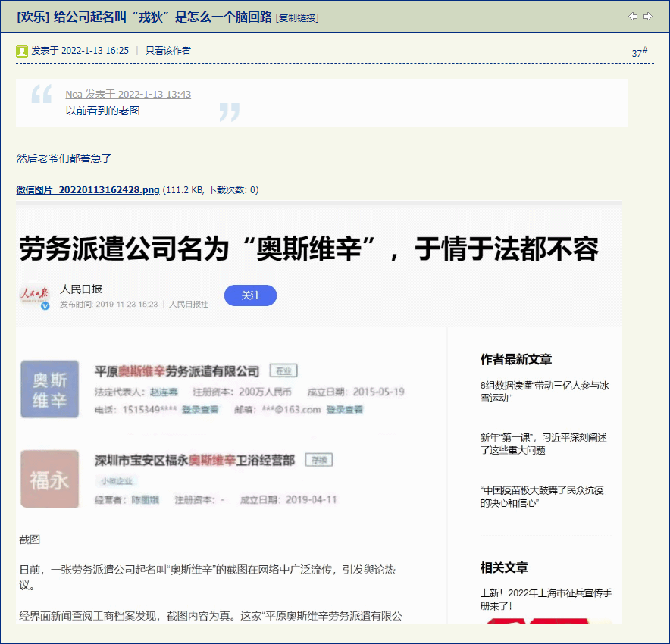Viewport: 670px width, 644px height.
Task: Open article 中国疫苗极大鼓舞了民众抗疫
Action: click(542, 496)
